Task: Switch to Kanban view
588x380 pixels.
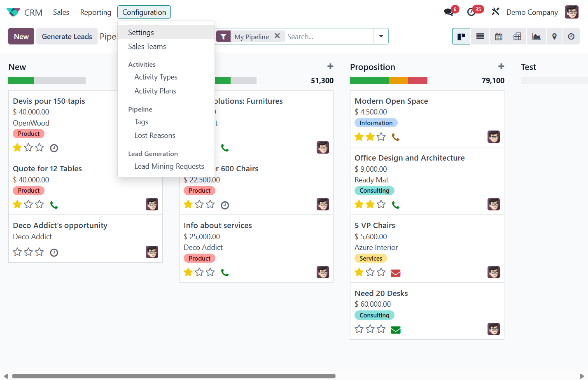Action: 461,36
